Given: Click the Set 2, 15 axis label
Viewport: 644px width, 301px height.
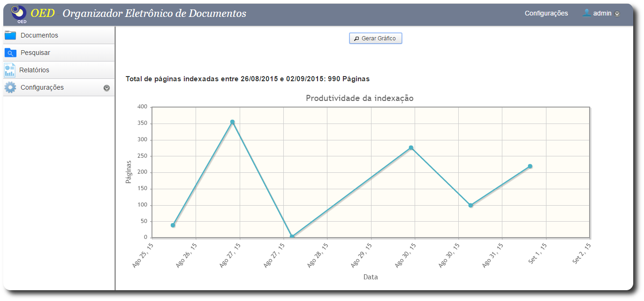Looking at the screenshot, I should pos(581,254).
